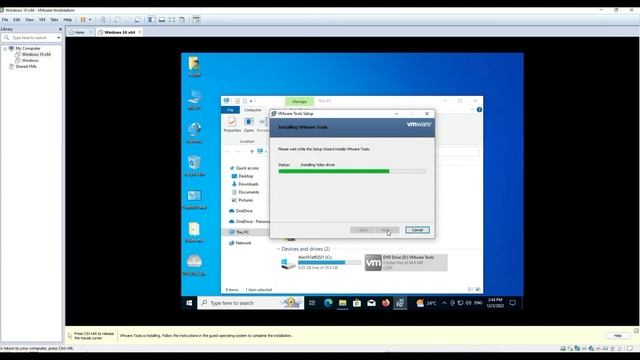Screen dimensions: 640x360
Task: Select the Manage contextual tab
Action: 299,101
